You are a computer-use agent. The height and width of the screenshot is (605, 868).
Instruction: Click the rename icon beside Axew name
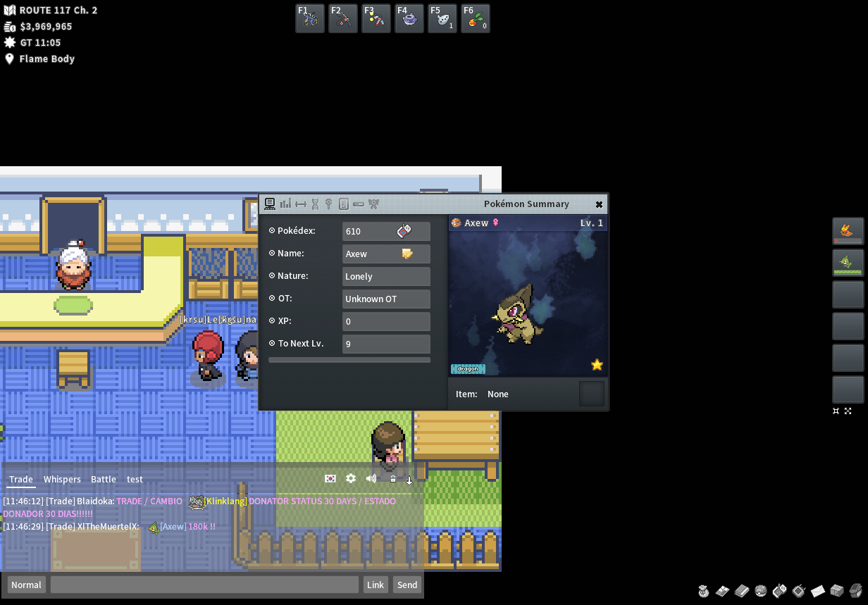tap(407, 254)
